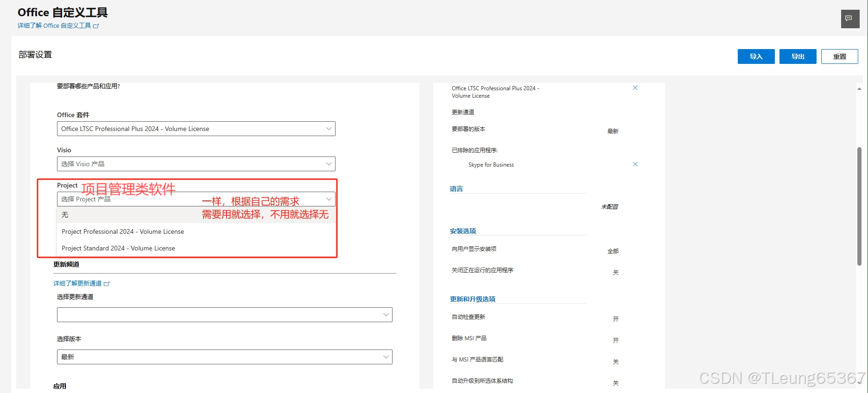
Task: Select Project Professional 2024 - Volume License
Action: [x=196, y=231]
